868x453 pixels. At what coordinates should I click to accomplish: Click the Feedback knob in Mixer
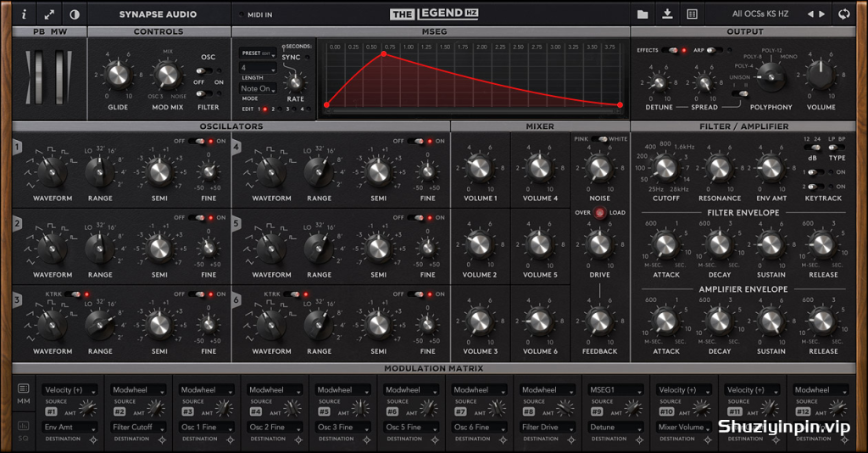click(599, 322)
